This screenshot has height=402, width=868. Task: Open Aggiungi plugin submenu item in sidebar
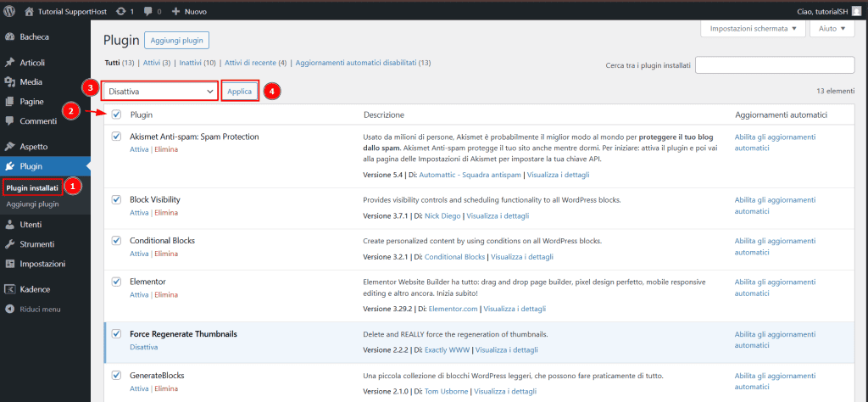click(x=33, y=204)
